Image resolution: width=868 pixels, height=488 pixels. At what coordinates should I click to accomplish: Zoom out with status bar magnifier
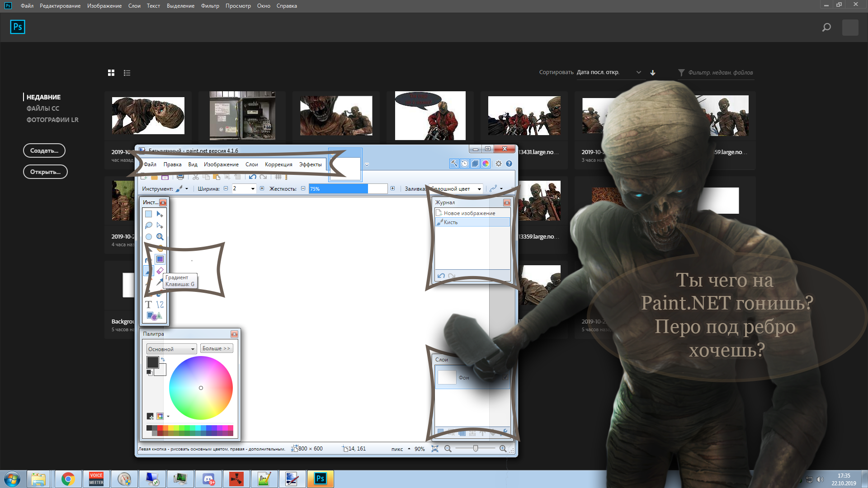click(x=448, y=449)
